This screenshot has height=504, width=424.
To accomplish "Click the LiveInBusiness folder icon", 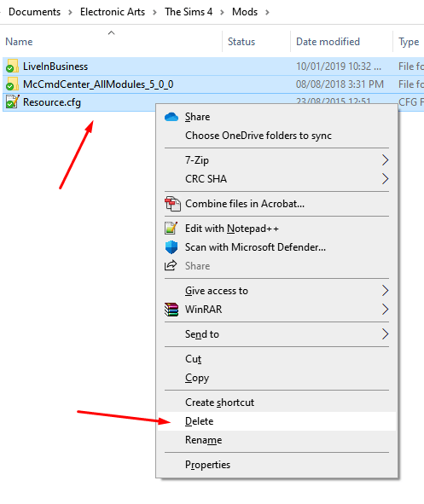I will tap(12, 67).
